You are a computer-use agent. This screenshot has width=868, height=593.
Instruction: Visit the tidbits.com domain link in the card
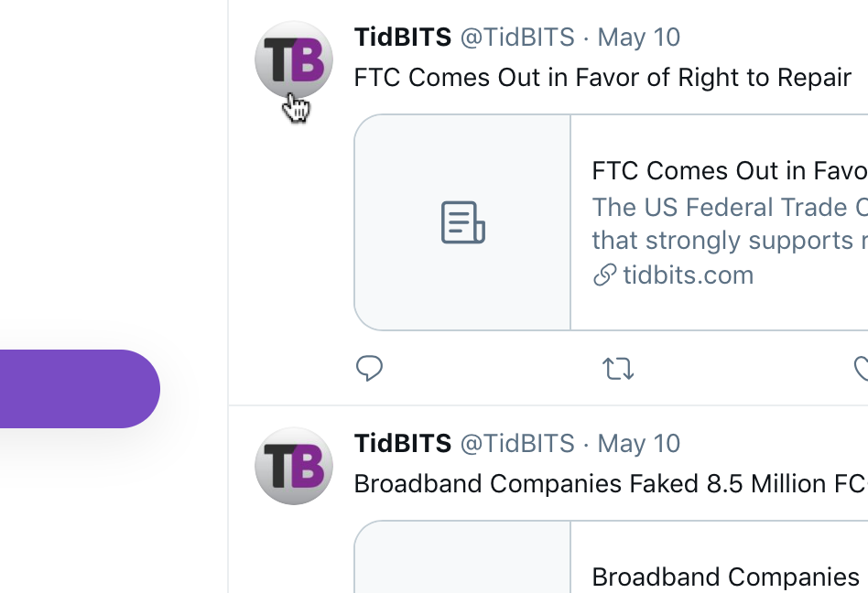(688, 275)
